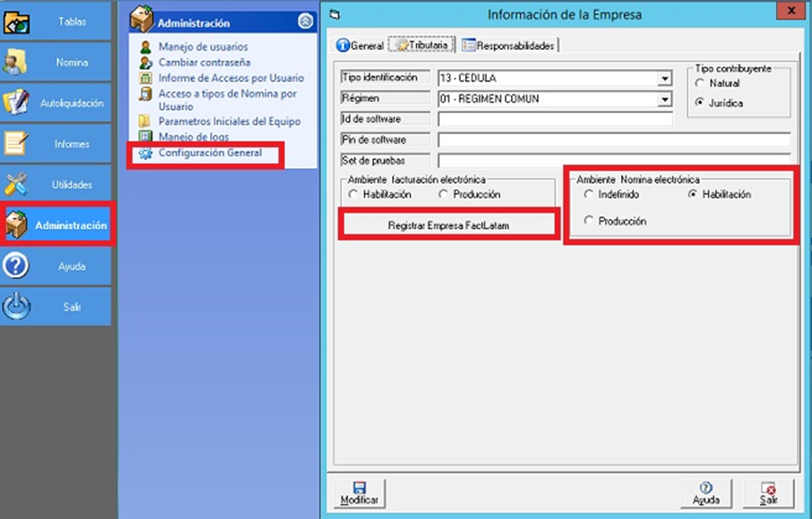Select the Nomina sidebar icon

coord(17,63)
